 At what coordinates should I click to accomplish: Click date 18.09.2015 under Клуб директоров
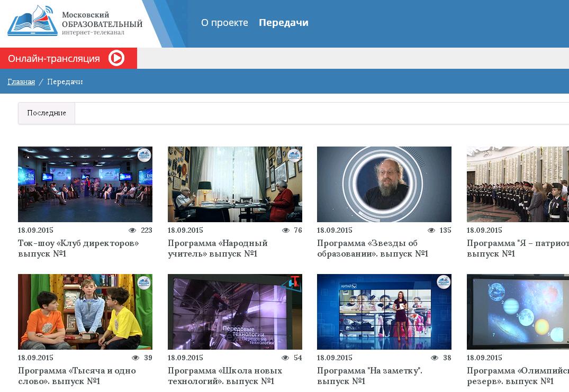[35, 230]
